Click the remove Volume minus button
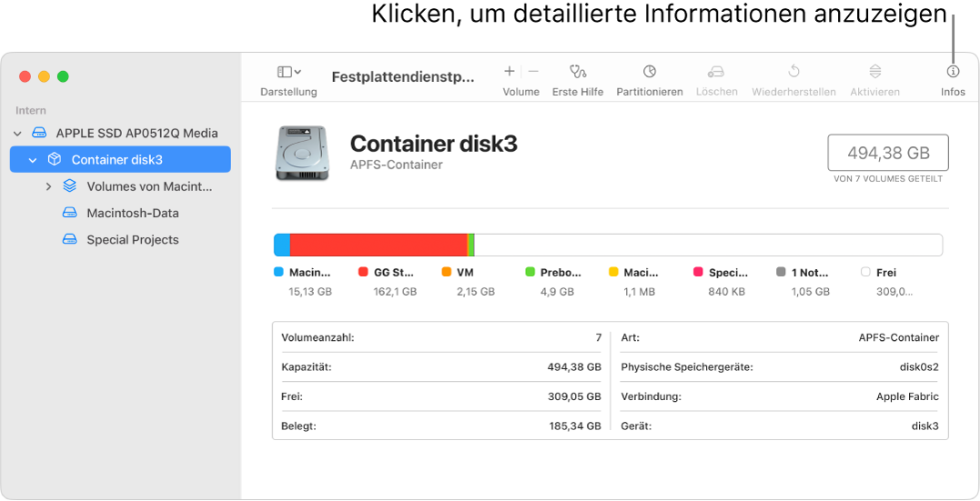 (x=533, y=71)
